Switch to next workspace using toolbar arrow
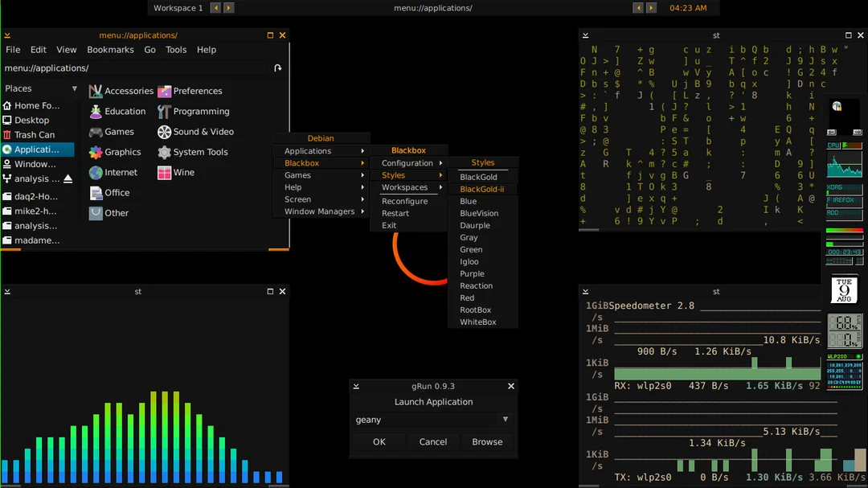The height and width of the screenshot is (488, 868). pos(229,8)
